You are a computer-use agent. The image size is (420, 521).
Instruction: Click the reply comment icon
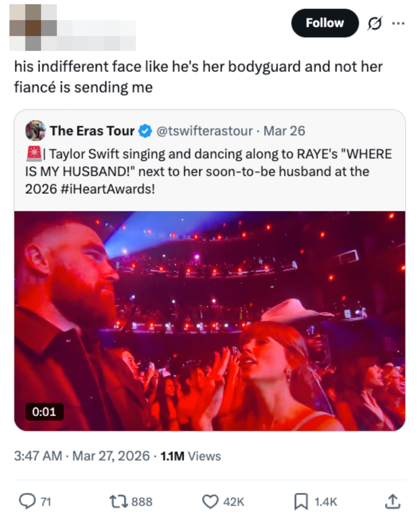pos(27,501)
